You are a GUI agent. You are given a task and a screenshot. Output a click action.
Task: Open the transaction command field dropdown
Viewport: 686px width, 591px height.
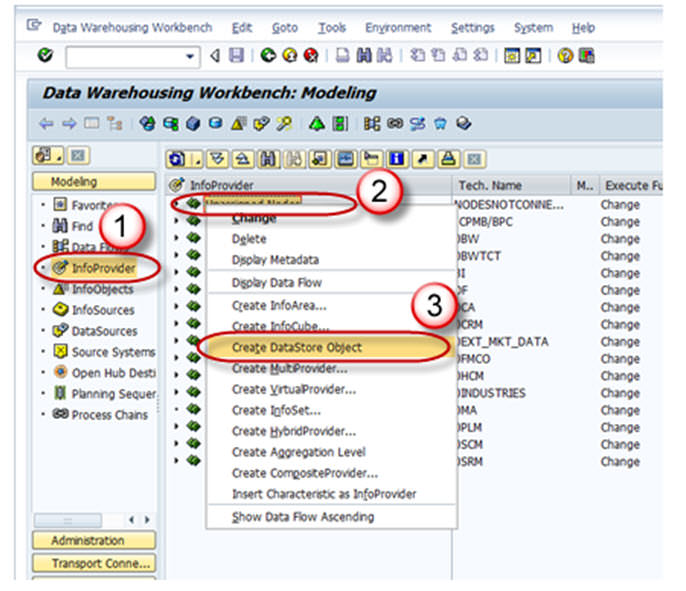click(190, 57)
